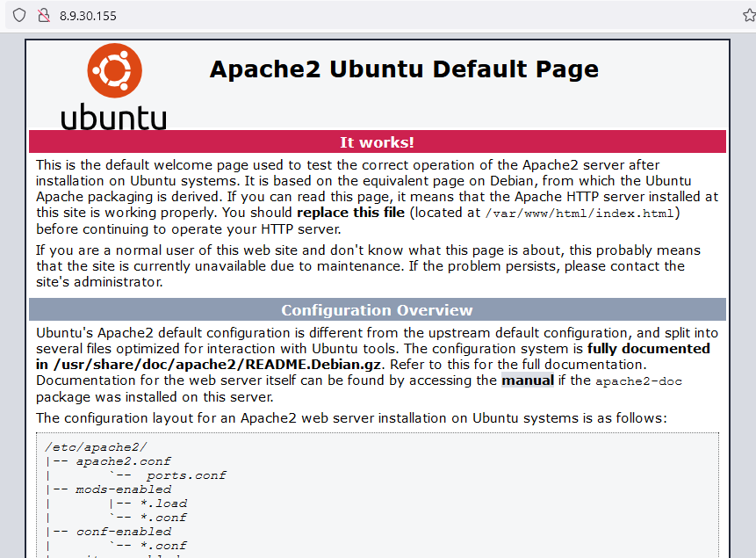Click the mods-enabled entry in the tree
This screenshot has height=558, width=756.
click(x=124, y=489)
